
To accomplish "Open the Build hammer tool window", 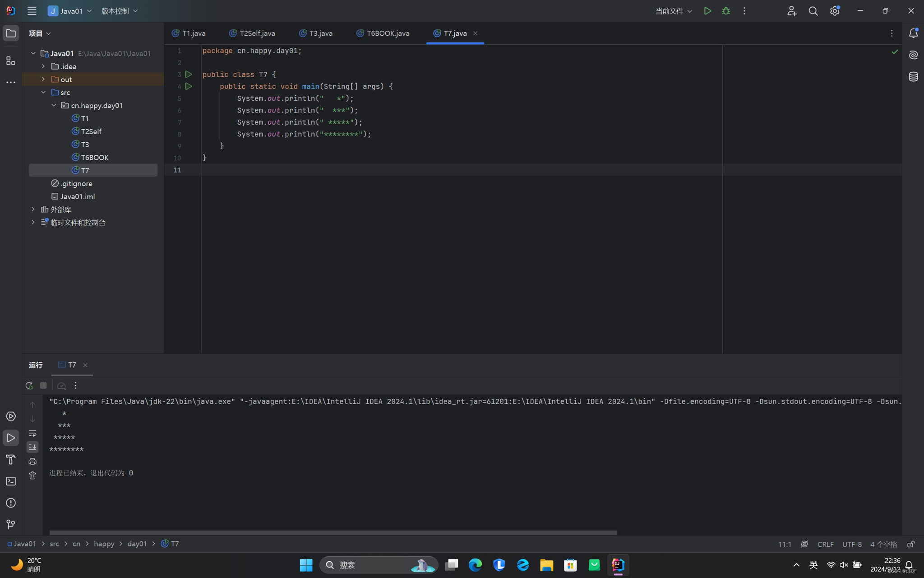I will click(11, 459).
